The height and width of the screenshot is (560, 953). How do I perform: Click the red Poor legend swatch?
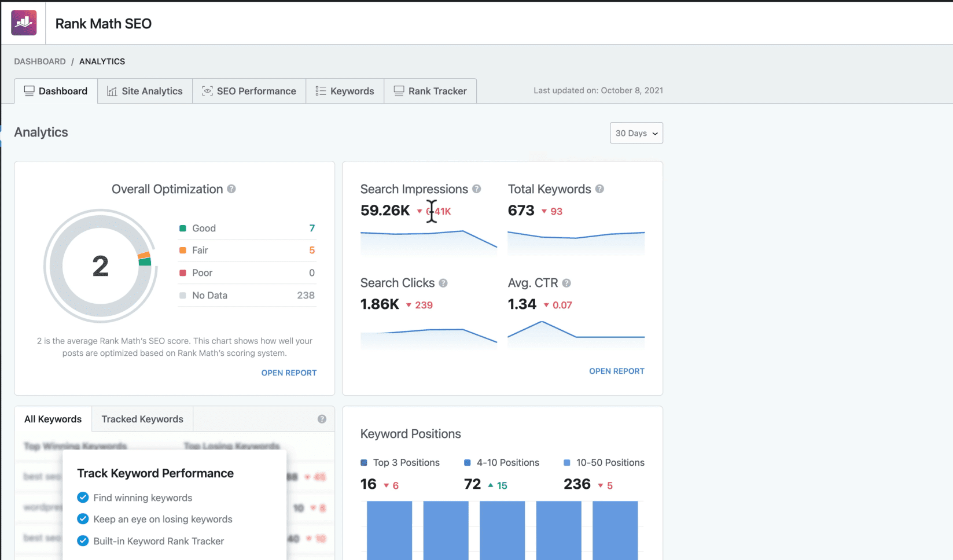[183, 273]
